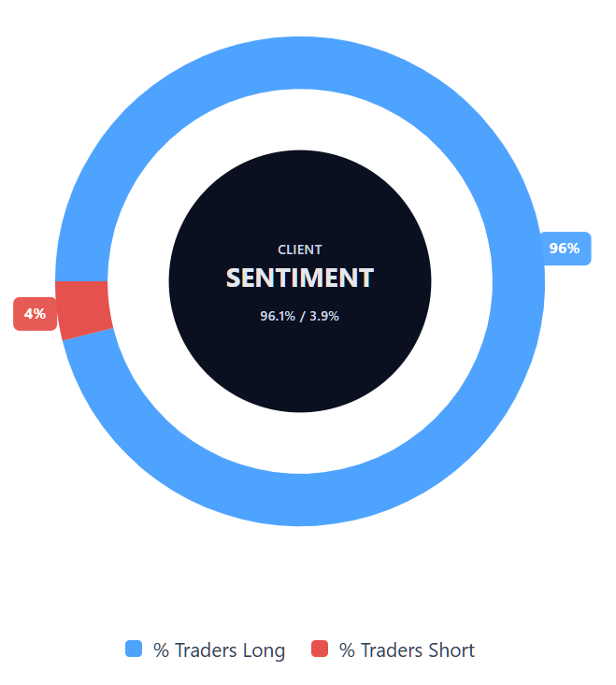Screen dimensions: 616x685
Task: Click the blue Traders Long legend swatch
Action: click(134, 649)
